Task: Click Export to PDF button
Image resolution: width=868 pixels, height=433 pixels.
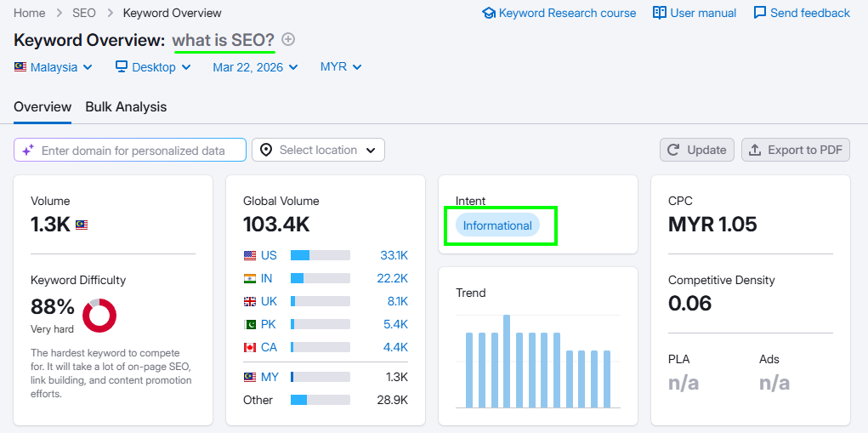Action: (796, 151)
